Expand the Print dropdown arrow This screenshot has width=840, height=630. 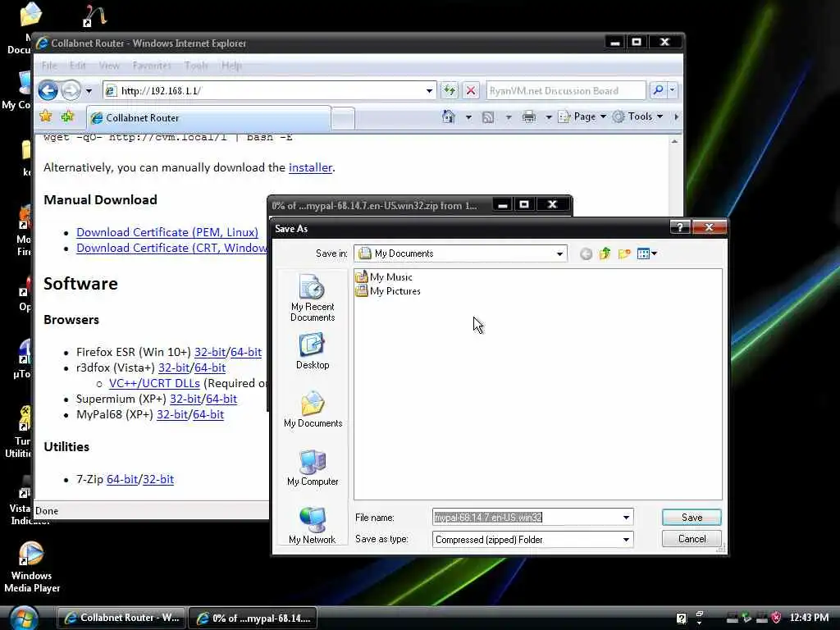pos(549,116)
